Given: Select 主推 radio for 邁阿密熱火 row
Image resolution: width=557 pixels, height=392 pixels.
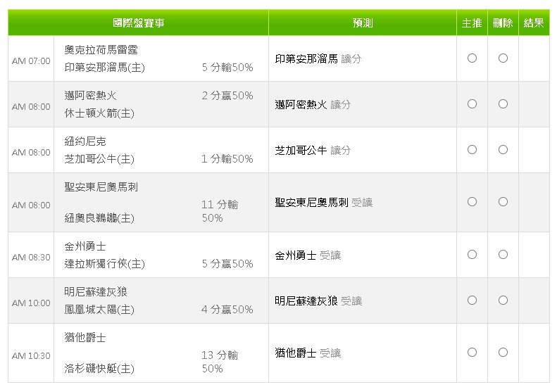Looking at the screenshot, I should point(472,104).
